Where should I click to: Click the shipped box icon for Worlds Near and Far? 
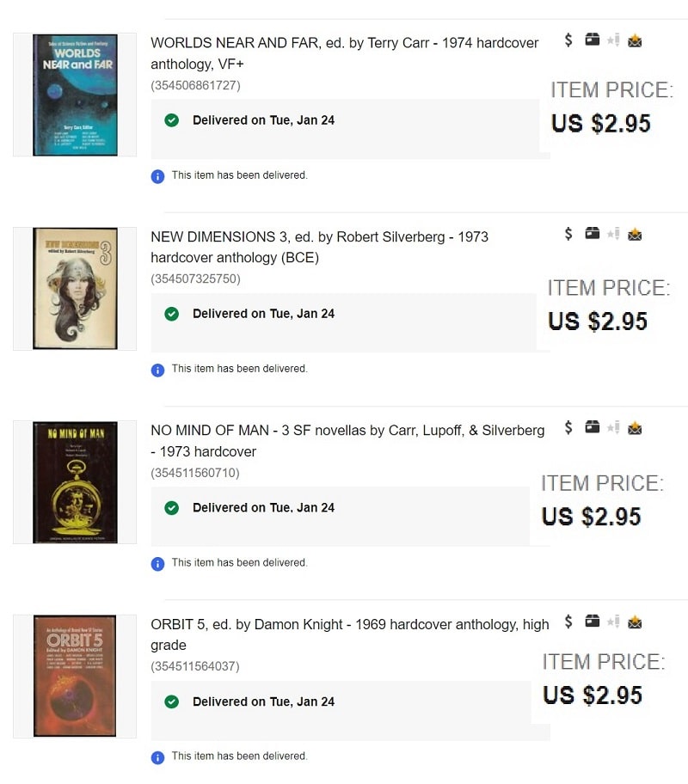point(592,40)
